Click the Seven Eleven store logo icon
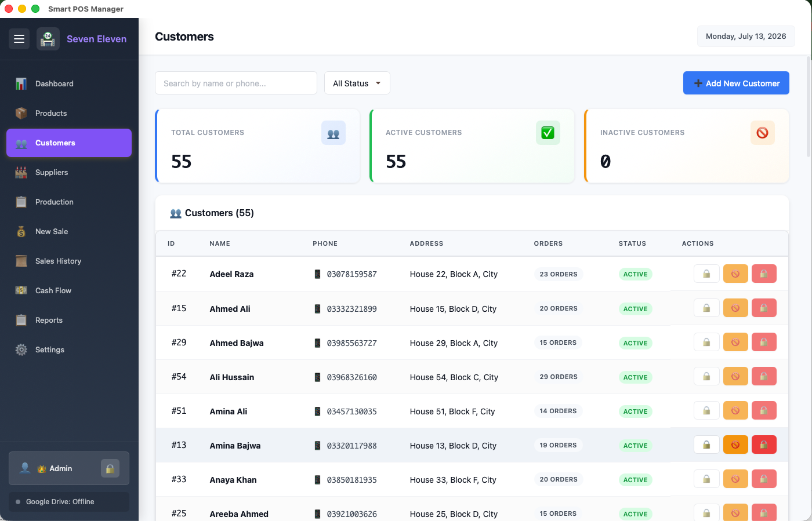The width and height of the screenshot is (812, 521). click(x=48, y=39)
